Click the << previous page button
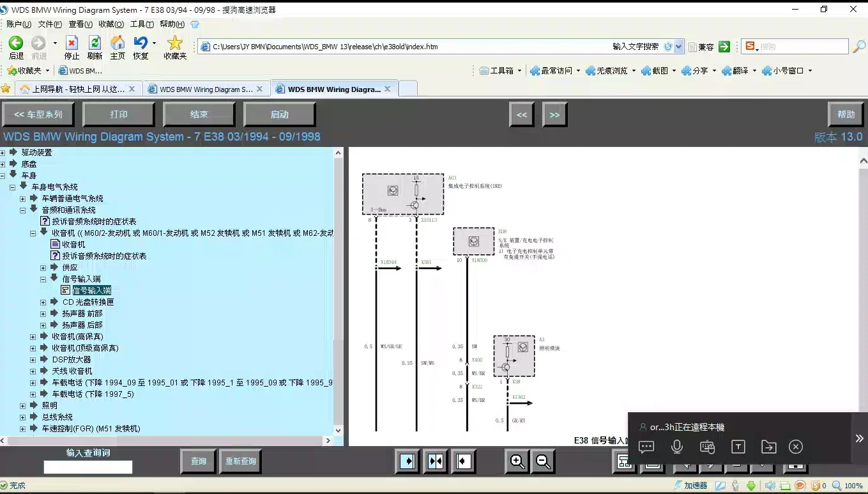Viewport: 868px width, 494px height. point(522,114)
